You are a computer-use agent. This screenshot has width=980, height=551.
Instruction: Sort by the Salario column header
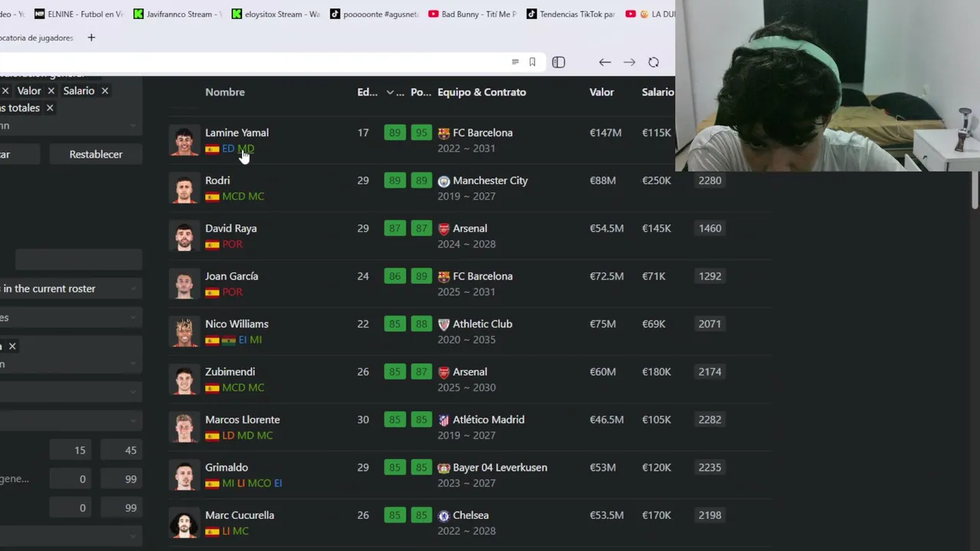(x=658, y=92)
